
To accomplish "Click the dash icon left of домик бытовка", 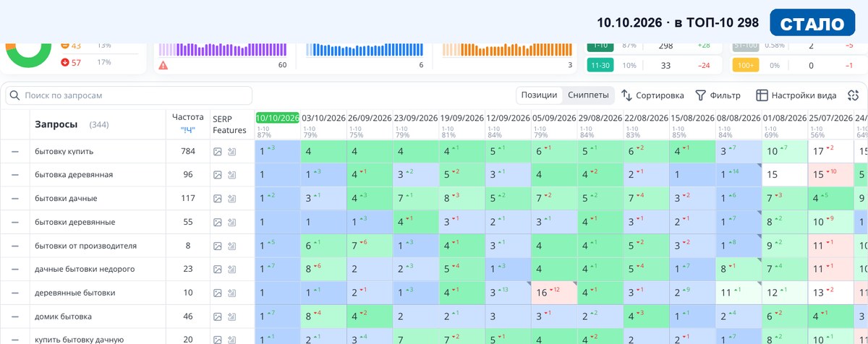I will click(14, 317).
